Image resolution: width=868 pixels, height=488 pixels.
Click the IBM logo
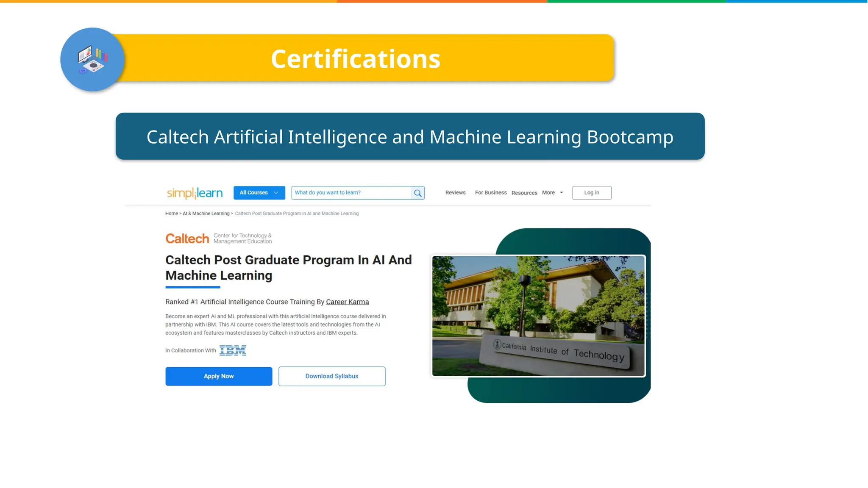point(233,351)
